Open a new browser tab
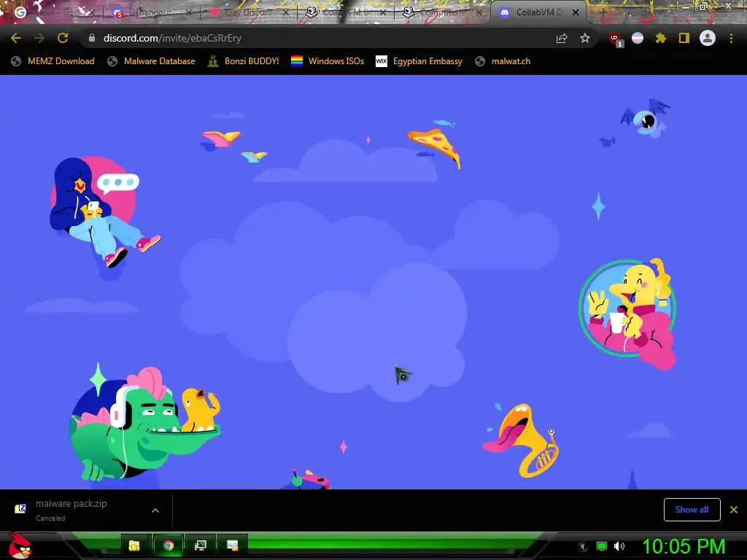The width and height of the screenshot is (747, 560). [x=603, y=12]
